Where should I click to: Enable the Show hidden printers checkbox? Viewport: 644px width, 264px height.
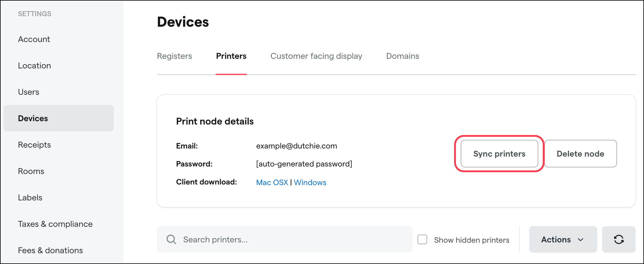[x=422, y=239]
